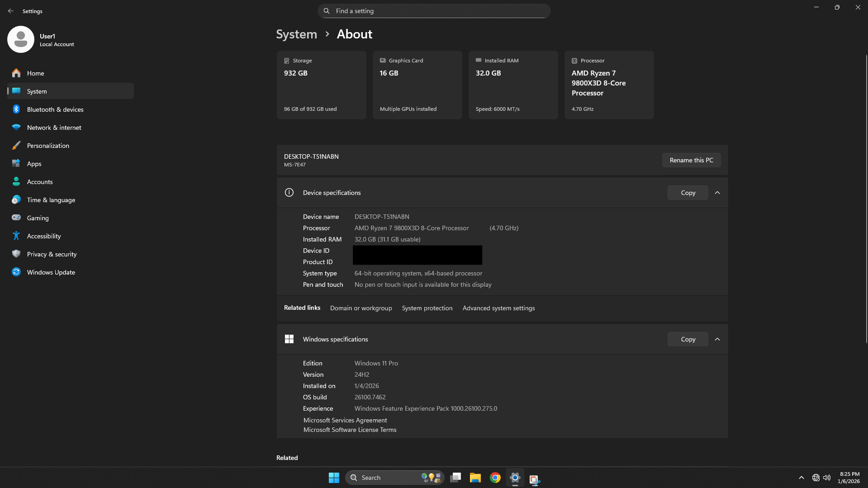Viewport: 868px width, 488px height.
Task: Open the Graphics Card 16 GB card
Action: 417,85
